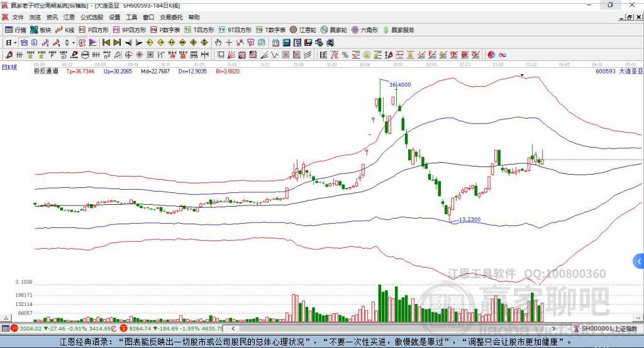The width and height of the screenshot is (644, 348).
Task: Open the 赢家轮 wheel tool
Action: pyautogui.click(x=334, y=30)
